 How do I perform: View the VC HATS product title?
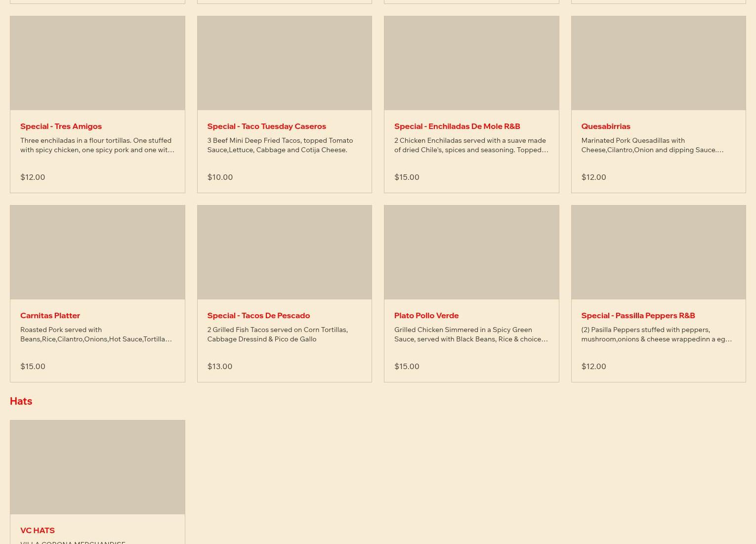pyautogui.click(x=38, y=530)
